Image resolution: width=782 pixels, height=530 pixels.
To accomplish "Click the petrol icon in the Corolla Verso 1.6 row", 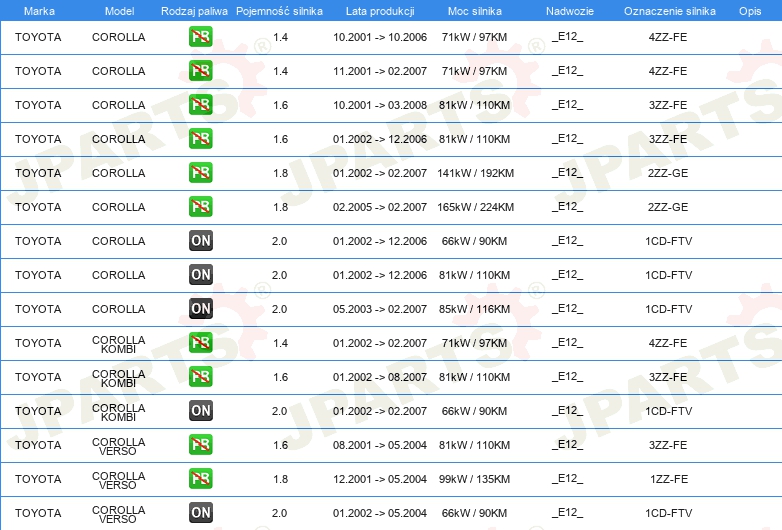I will 200,445.
